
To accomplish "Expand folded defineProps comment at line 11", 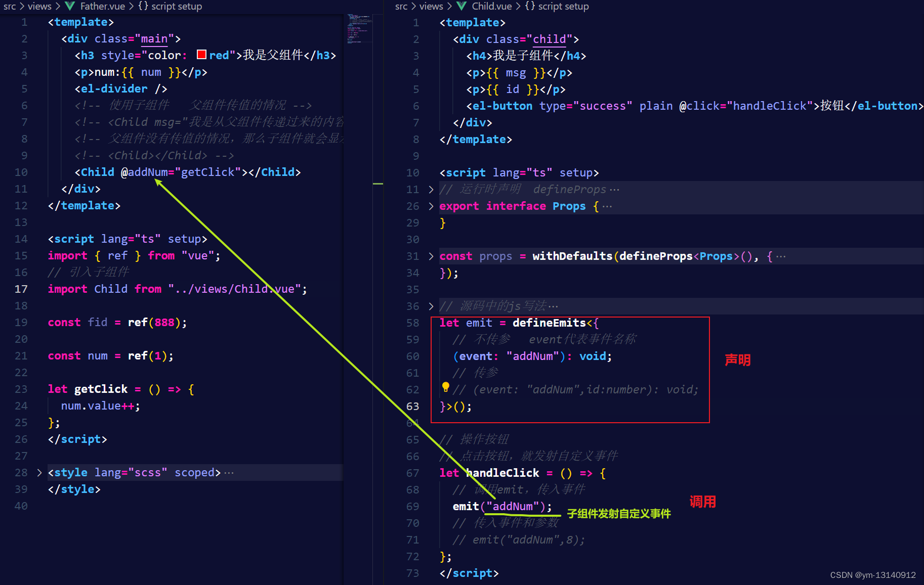I will (431, 190).
